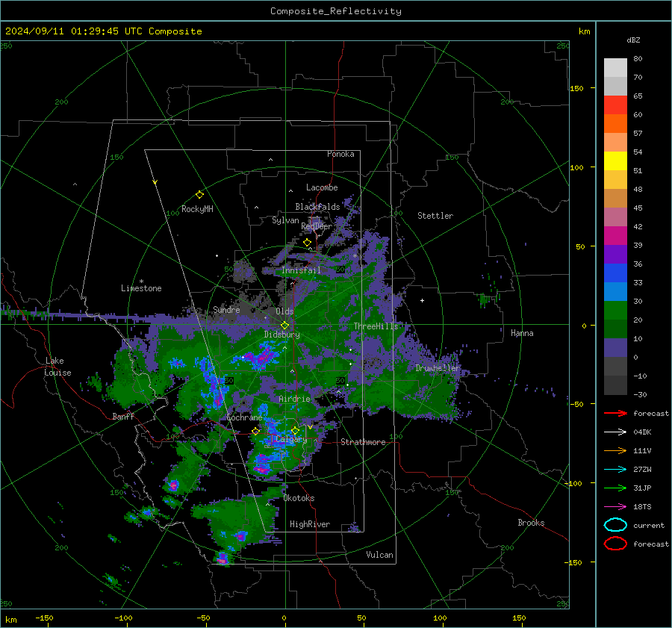Click the Lake Louise label

click(x=57, y=367)
